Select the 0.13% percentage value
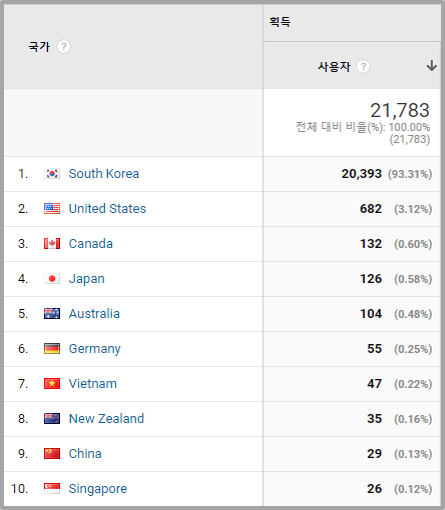445x510 pixels. 413,454
